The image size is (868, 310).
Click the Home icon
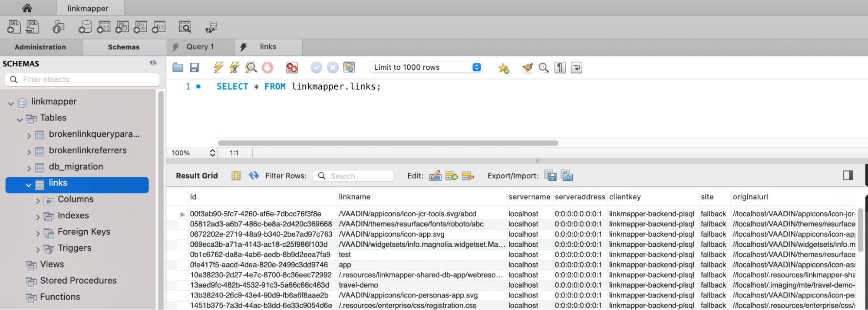(27, 8)
